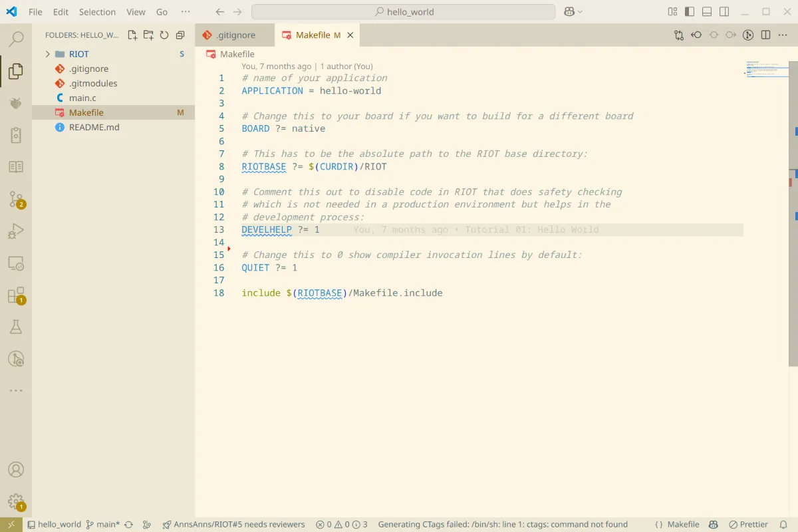Click the Prettier formatter in the status bar
Screen dimensions: 798x532
click(748, 524)
